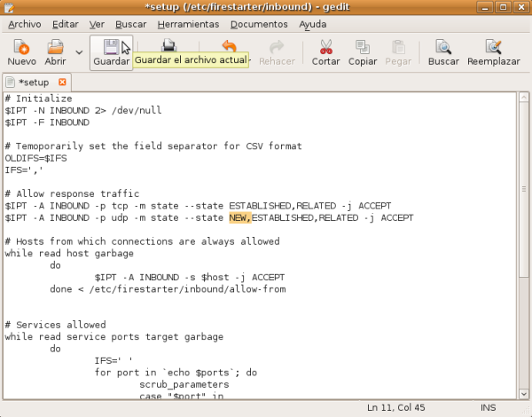
Task: Undo the last edit with Deshacer icon
Action: tap(229, 47)
